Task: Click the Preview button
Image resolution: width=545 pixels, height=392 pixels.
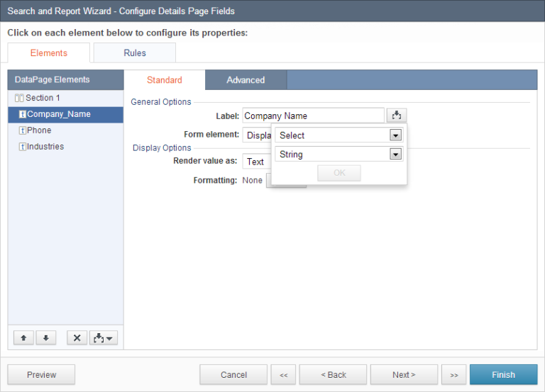Action: tap(41, 375)
